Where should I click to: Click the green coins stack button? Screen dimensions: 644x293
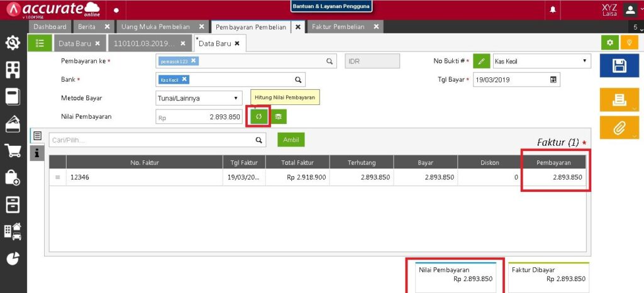(279, 116)
